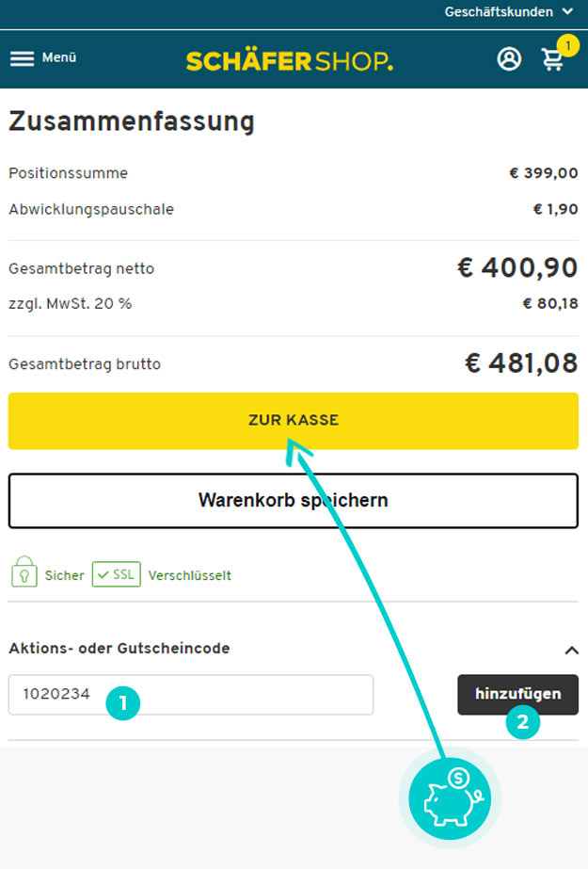
Task: Expand the Geschäftskunden dropdown
Action: coord(508,11)
